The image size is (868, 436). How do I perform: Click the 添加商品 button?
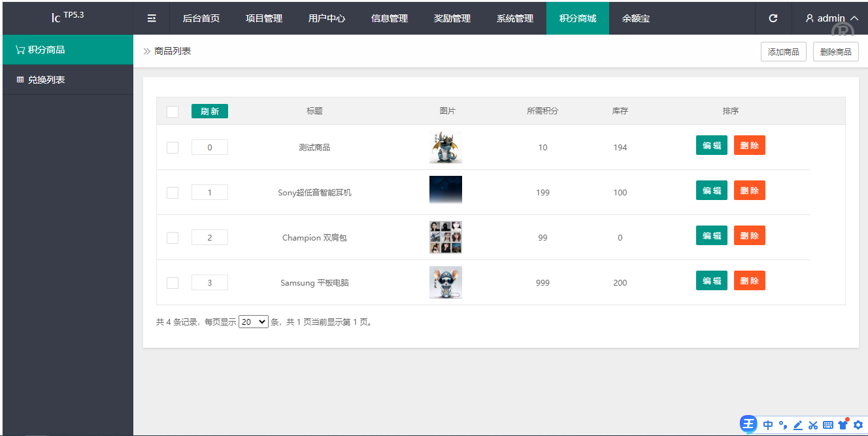[783, 52]
